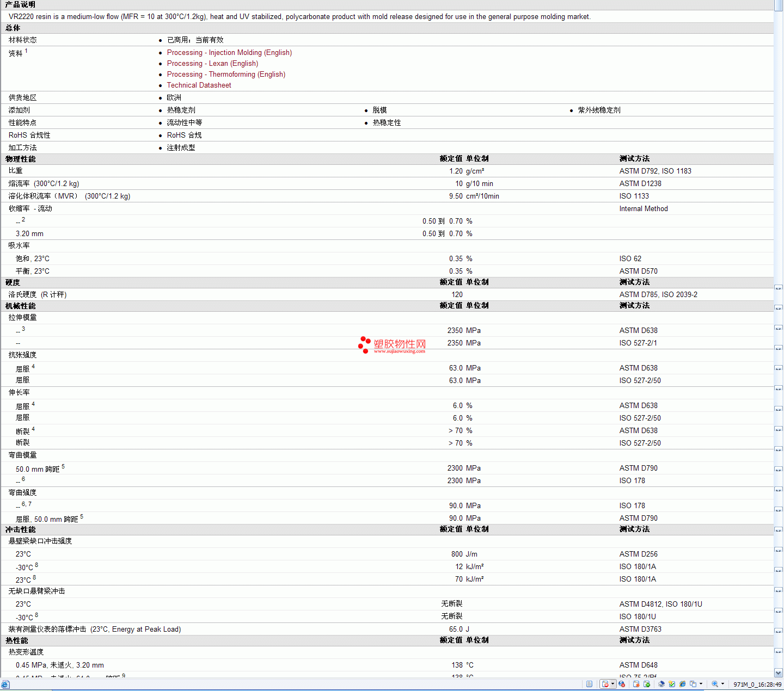Open the windows icon dropdown arrow
The width and height of the screenshot is (784, 691).
[701, 684]
